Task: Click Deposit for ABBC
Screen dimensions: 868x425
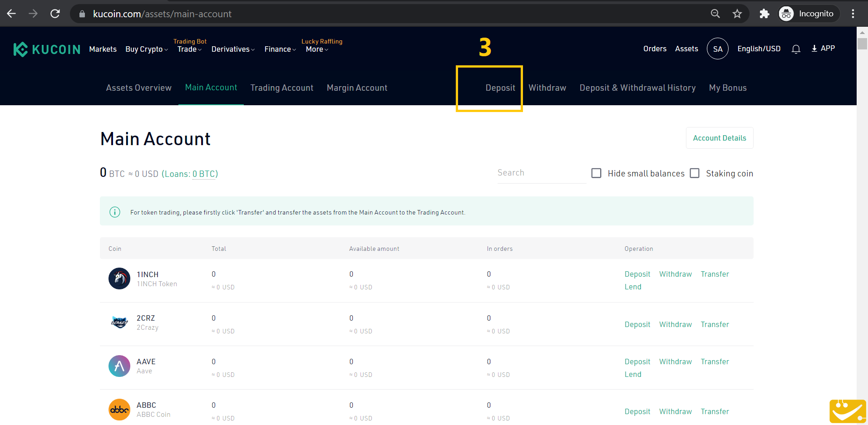Action: click(637, 411)
